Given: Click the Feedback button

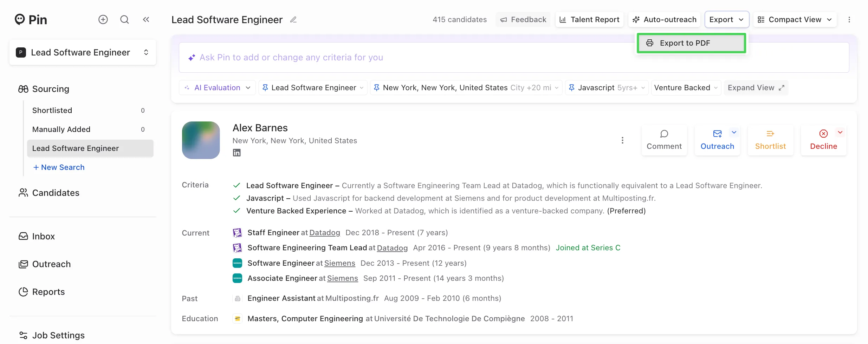Looking at the screenshot, I should point(523,20).
